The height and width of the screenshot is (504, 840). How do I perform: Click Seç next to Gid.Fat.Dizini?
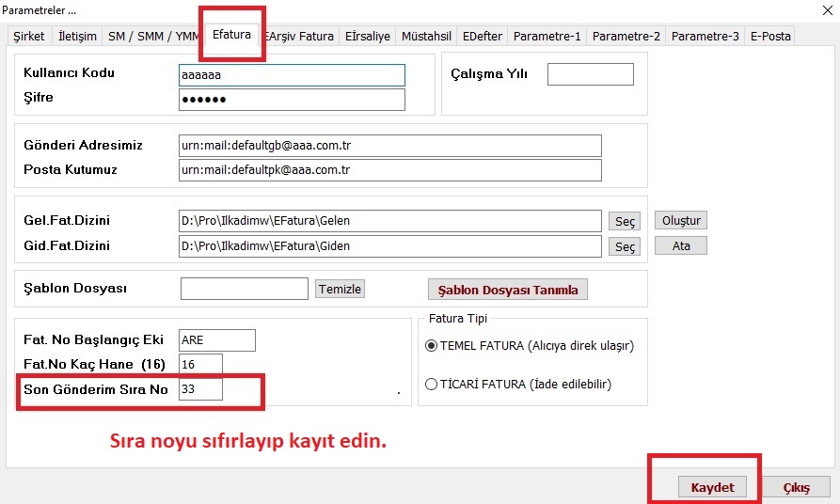pyautogui.click(x=625, y=246)
